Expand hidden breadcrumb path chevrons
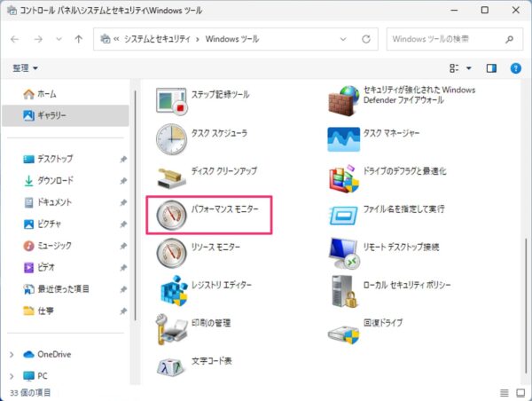The image size is (532, 401). [x=115, y=39]
